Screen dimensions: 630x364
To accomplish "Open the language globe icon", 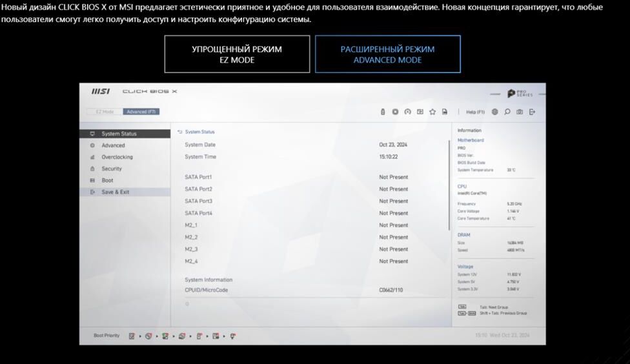I will point(495,112).
